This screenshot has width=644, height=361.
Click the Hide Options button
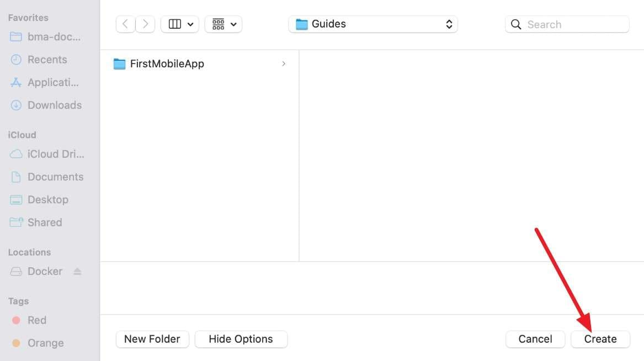[241, 339]
